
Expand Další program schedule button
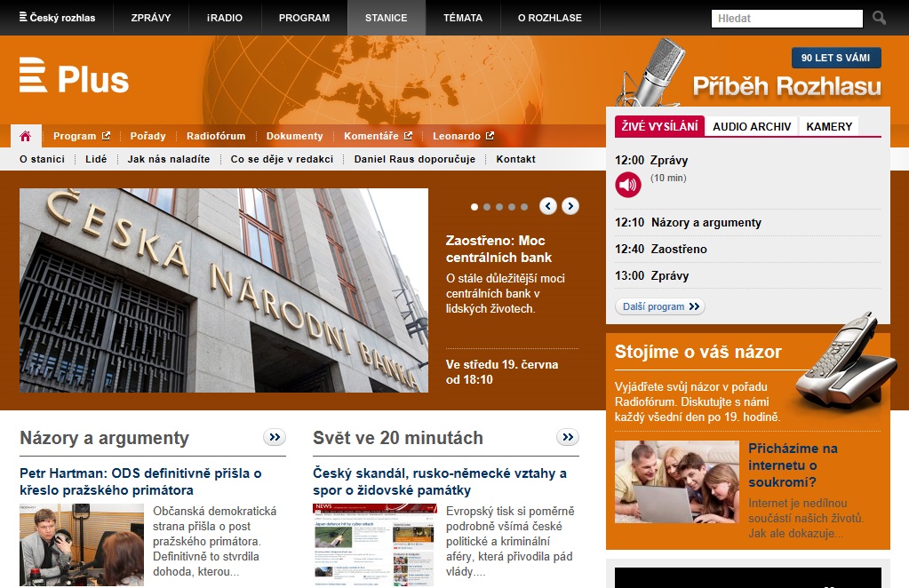point(659,306)
